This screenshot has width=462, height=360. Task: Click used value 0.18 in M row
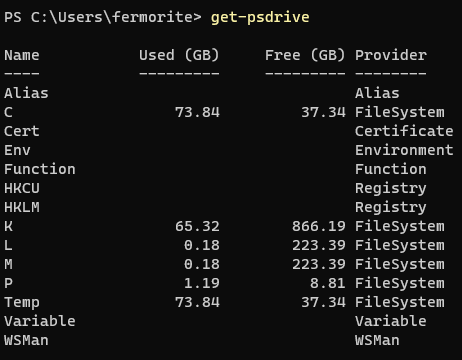pyautogui.click(x=202, y=264)
